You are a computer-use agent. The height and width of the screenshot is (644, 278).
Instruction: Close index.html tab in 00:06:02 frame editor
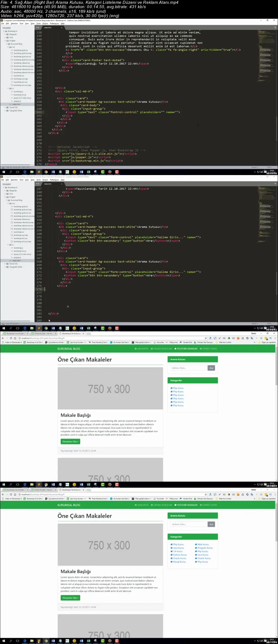(x=62, y=184)
